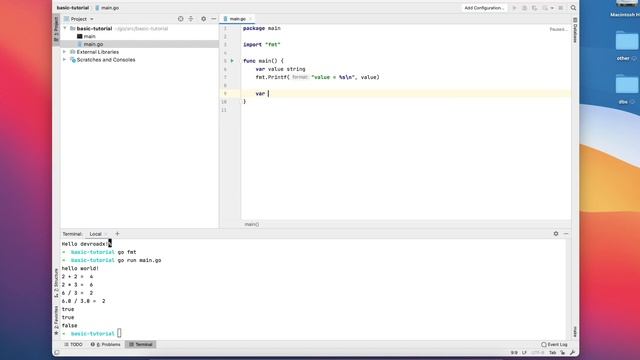
Task: Open the Search Everywhere magnifier icon
Action: 573,8
